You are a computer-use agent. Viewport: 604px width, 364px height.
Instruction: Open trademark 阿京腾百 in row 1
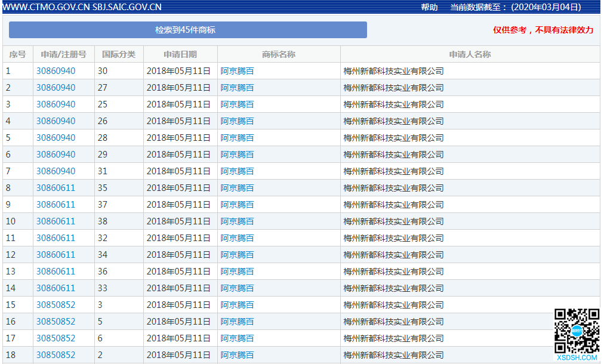pos(238,71)
